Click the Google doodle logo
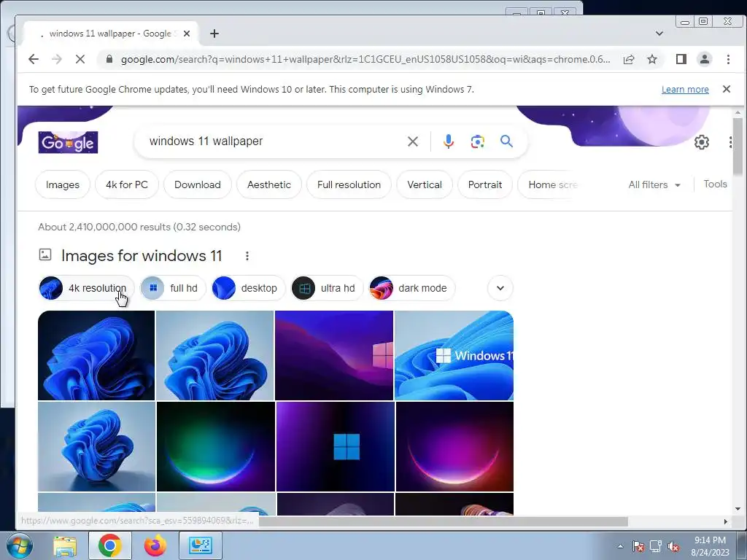 click(68, 142)
